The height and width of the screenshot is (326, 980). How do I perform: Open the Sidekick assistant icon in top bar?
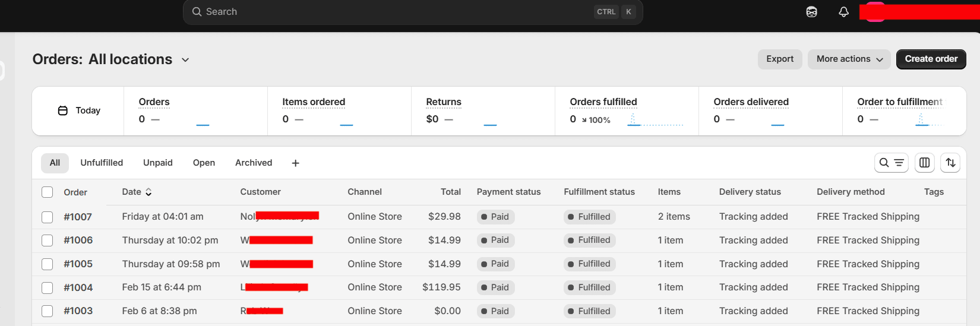(811, 12)
